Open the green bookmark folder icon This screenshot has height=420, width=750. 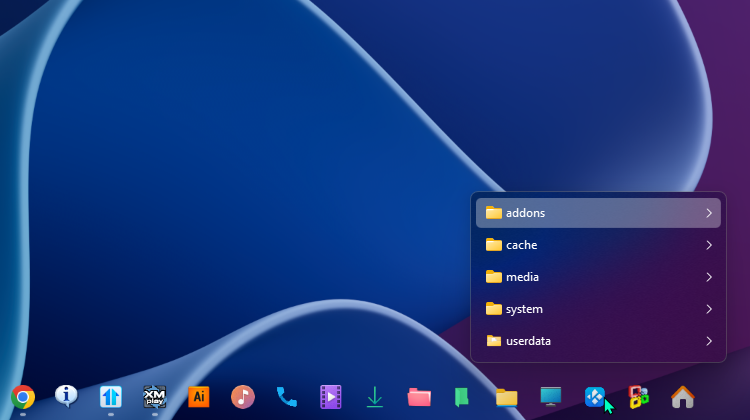(x=461, y=397)
